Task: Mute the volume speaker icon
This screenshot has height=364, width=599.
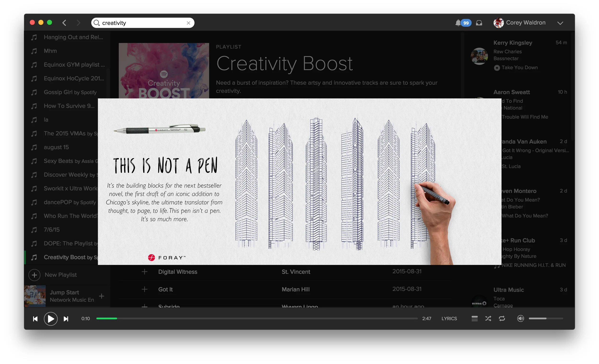Action: click(520, 319)
